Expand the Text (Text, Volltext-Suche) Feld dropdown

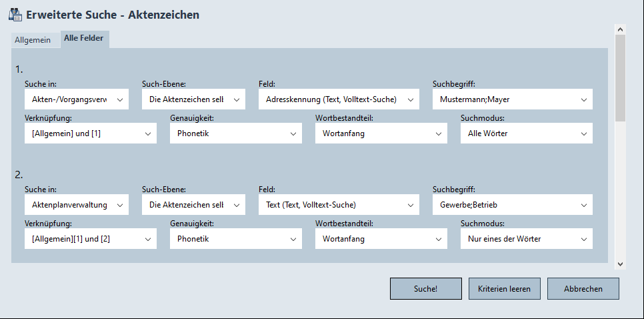coord(339,205)
